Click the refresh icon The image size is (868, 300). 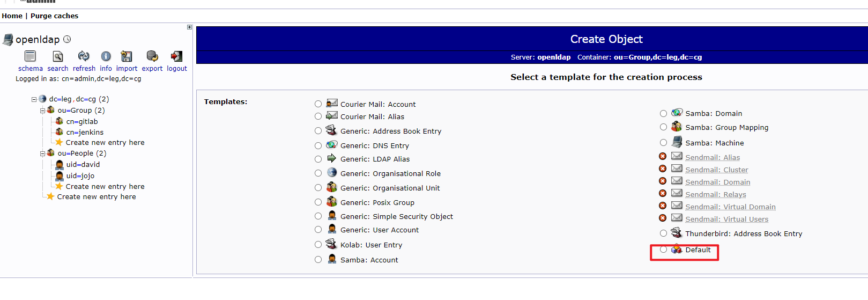point(84,56)
